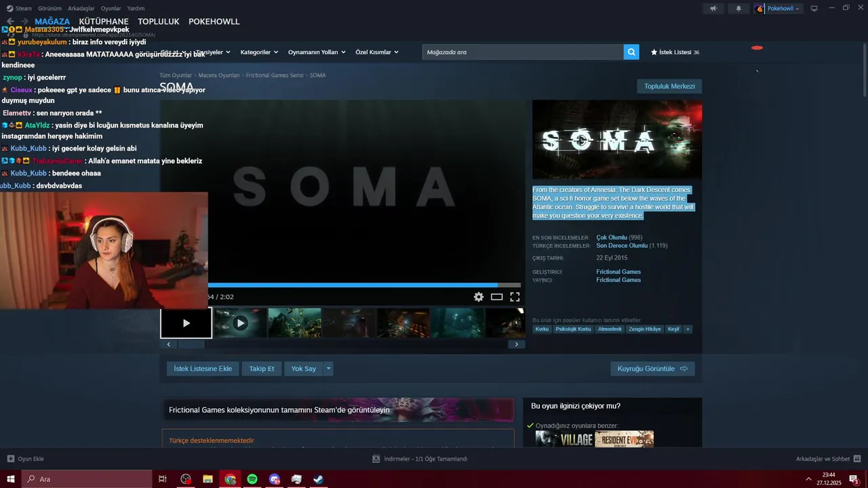Click the thumbnail strip right arrow

(x=516, y=344)
